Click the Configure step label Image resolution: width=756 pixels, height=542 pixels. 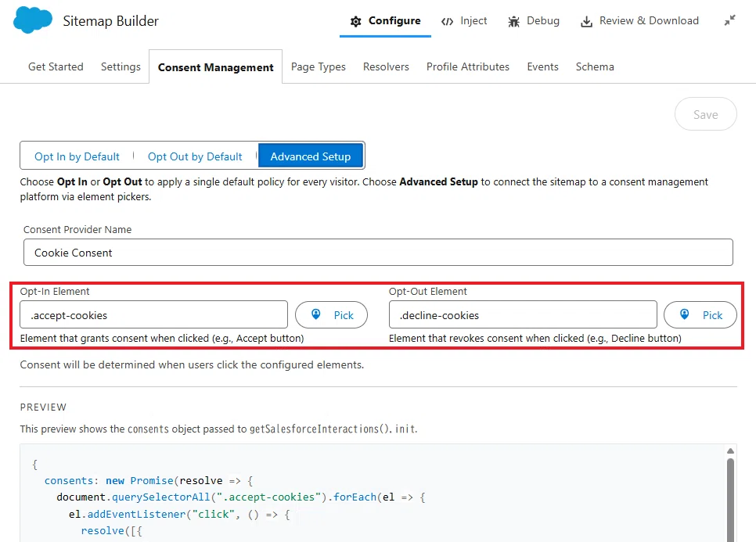coord(394,20)
